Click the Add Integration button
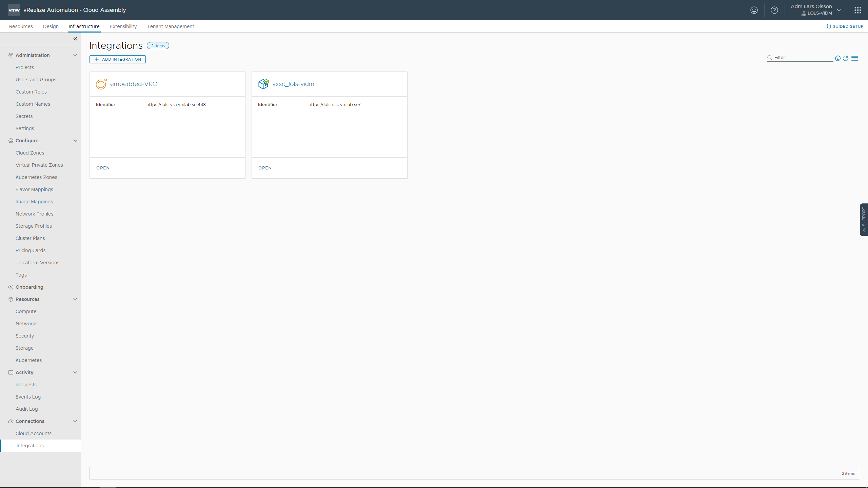The height and width of the screenshot is (488, 868). pyautogui.click(x=118, y=59)
